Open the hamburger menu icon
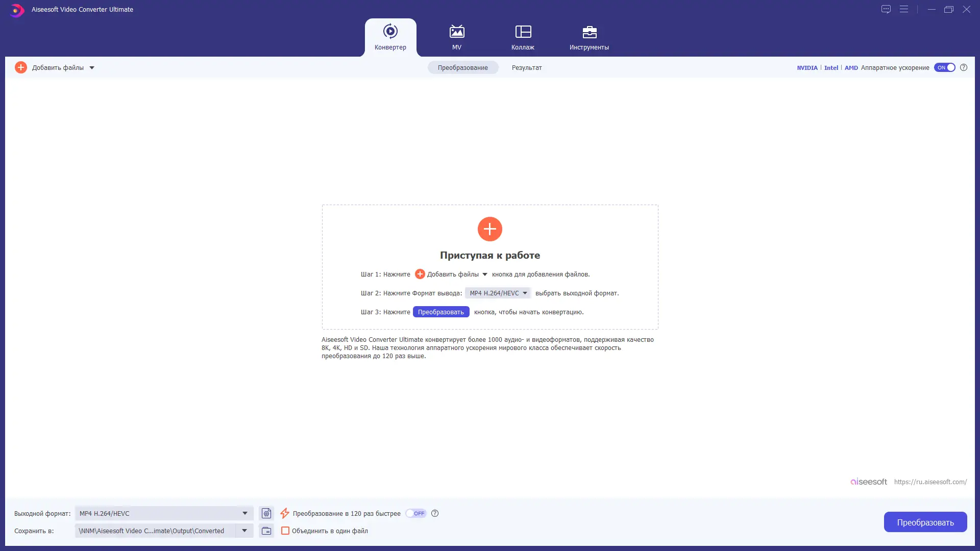The image size is (980, 551). click(904, 9)
